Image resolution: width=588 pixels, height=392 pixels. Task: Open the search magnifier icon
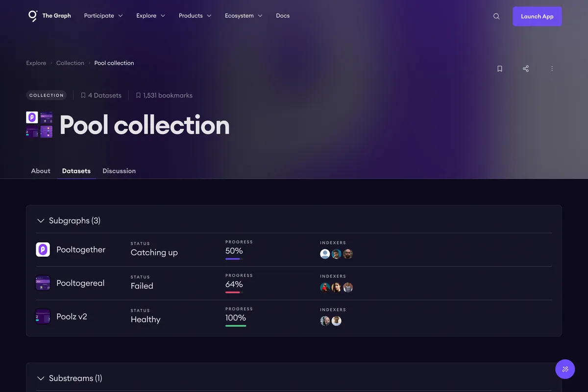click(496, 16)
